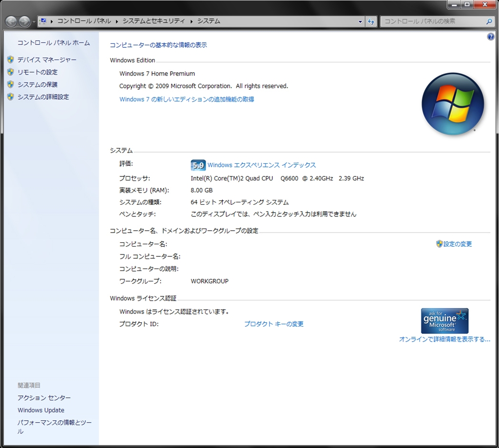Expand chevron before システム breadcrumb
The height and width of the screenshot is (448, 499).
[x=192, y=21]
